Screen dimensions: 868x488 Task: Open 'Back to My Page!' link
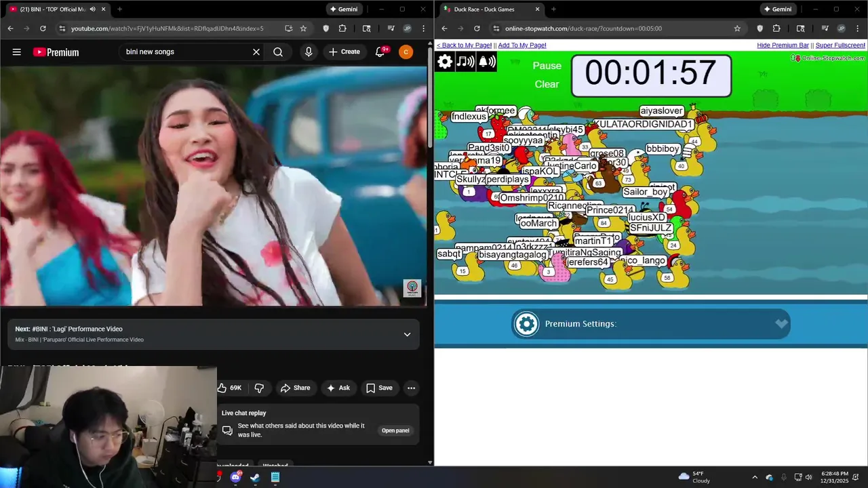point(464,45)
